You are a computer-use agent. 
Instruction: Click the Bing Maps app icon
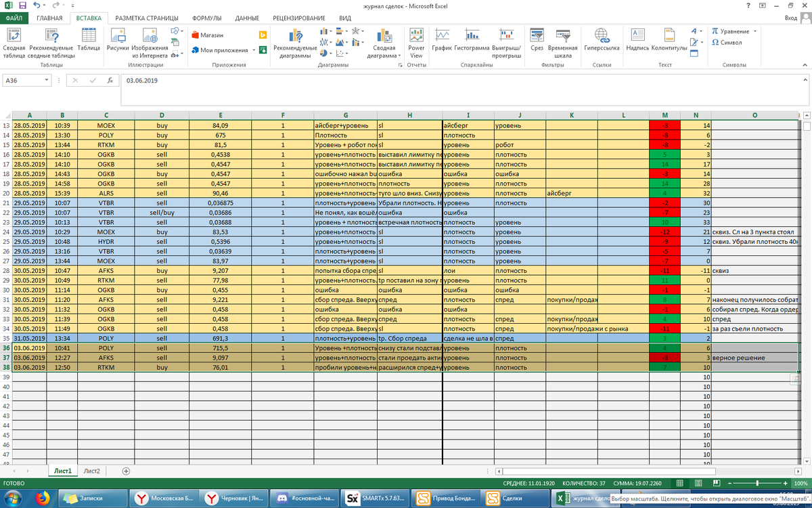click(x=263, y=35)
